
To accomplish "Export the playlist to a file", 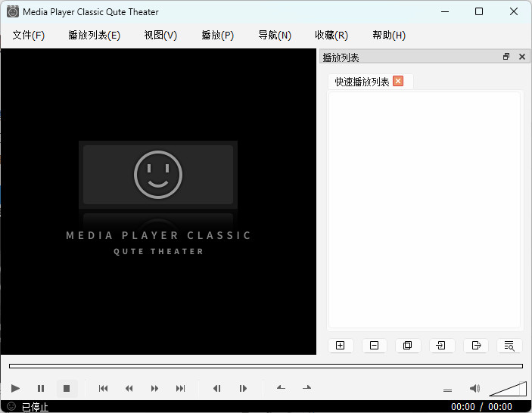I will [476, 345].
